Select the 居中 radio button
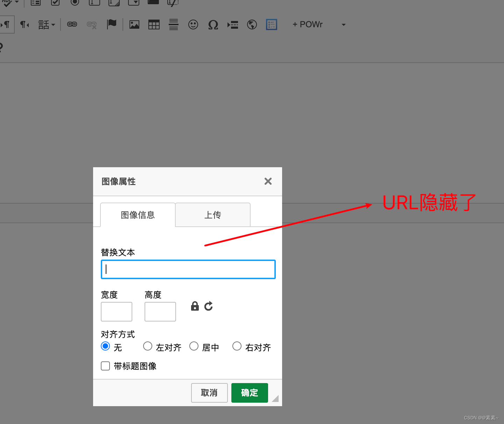 click(x=194, y=346)
